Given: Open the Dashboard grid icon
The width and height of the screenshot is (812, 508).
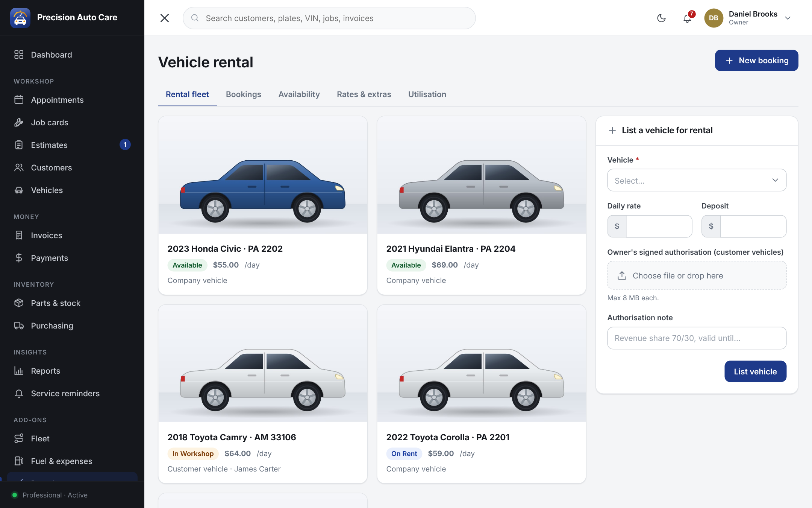Looking at the screenshot, I should coord(19,55).
